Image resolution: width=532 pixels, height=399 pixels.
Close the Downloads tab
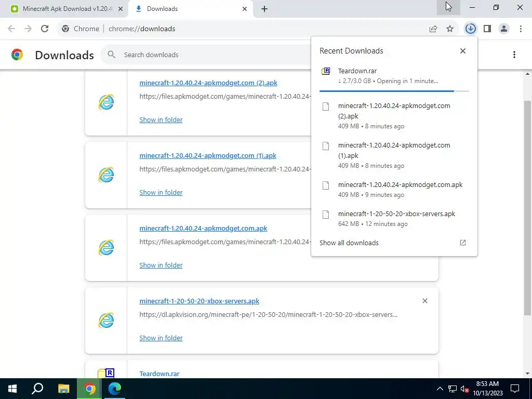point(245,9)
